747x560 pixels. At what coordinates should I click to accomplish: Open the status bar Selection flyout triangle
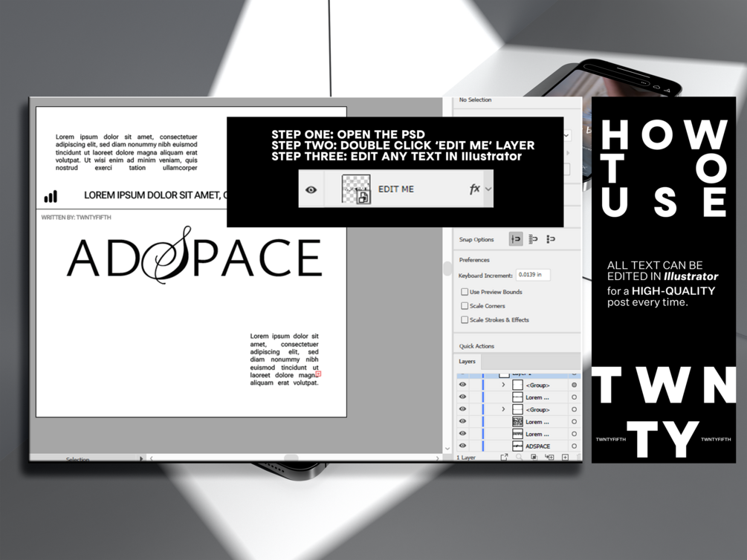141,458
